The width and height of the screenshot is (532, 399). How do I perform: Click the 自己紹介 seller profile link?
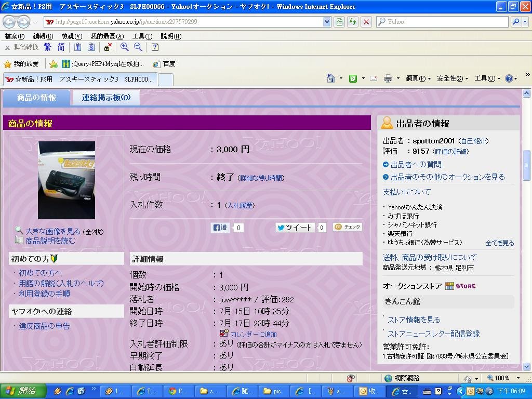473,141
